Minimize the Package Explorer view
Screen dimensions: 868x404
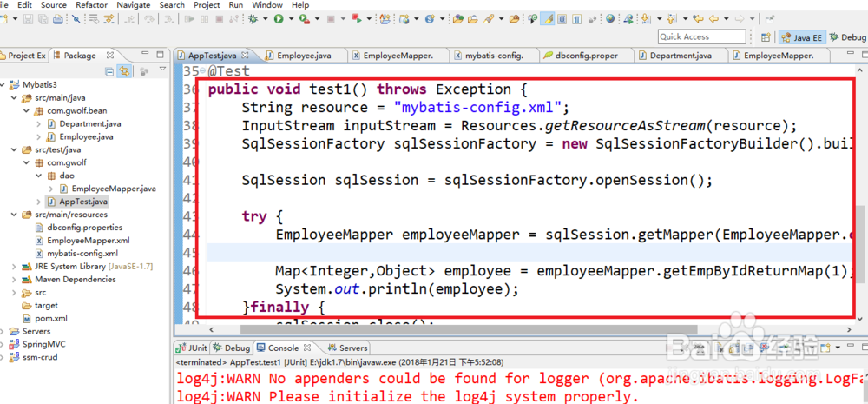(145, 55)
